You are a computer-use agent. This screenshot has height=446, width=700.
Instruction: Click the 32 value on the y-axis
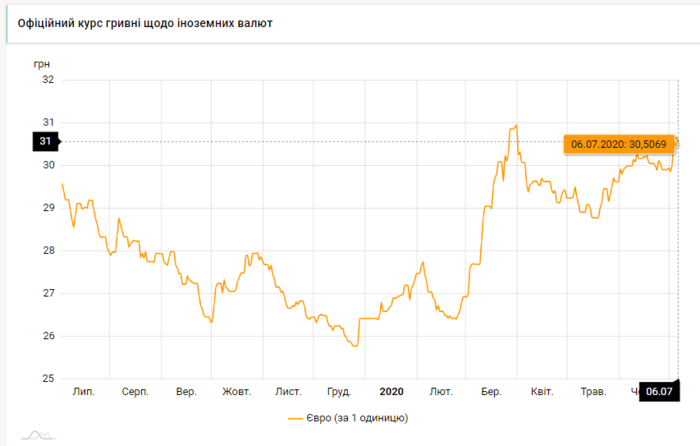pos(46,79)
